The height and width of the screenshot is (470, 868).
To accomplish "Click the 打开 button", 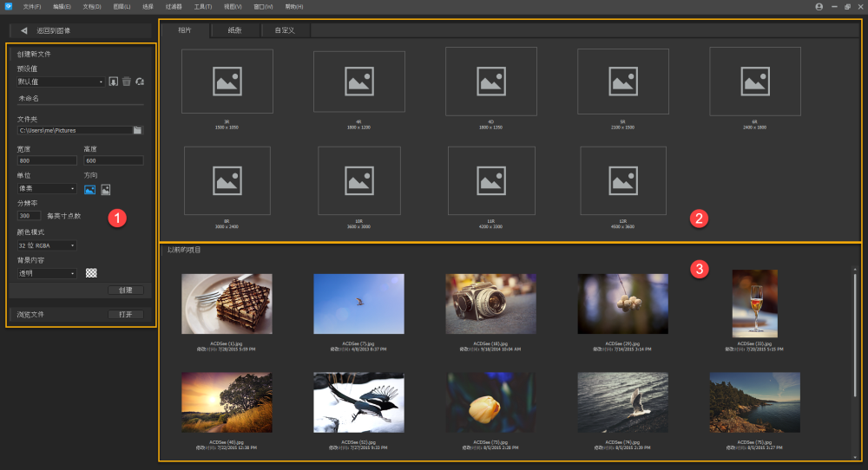I will 125,314.
